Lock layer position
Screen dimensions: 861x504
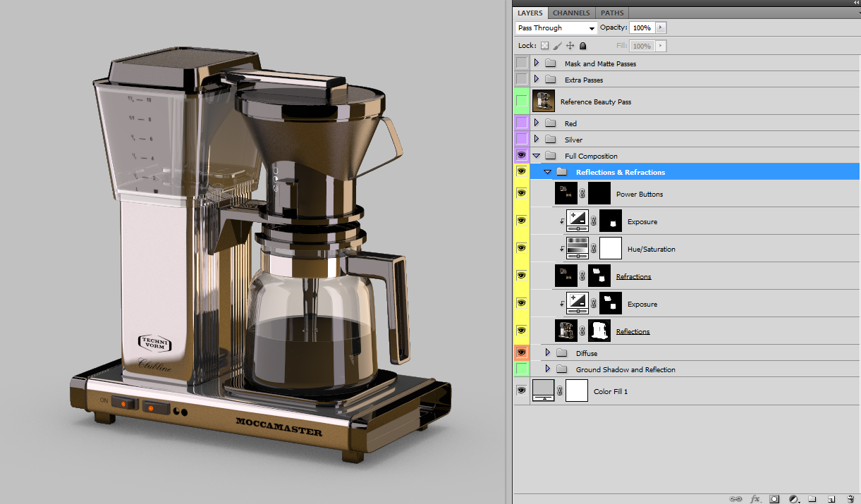click(x=570, y=46)
